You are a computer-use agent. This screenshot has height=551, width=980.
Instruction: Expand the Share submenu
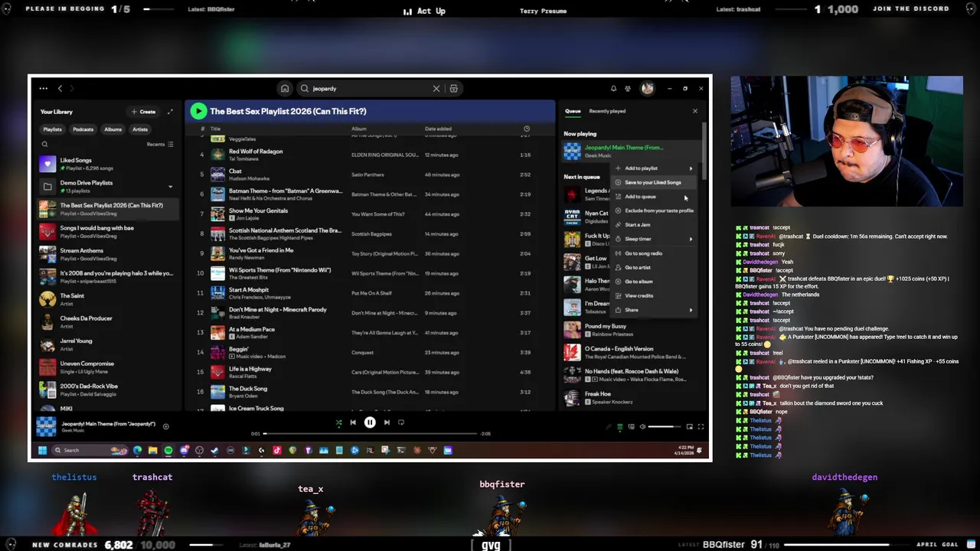[655, 310]
